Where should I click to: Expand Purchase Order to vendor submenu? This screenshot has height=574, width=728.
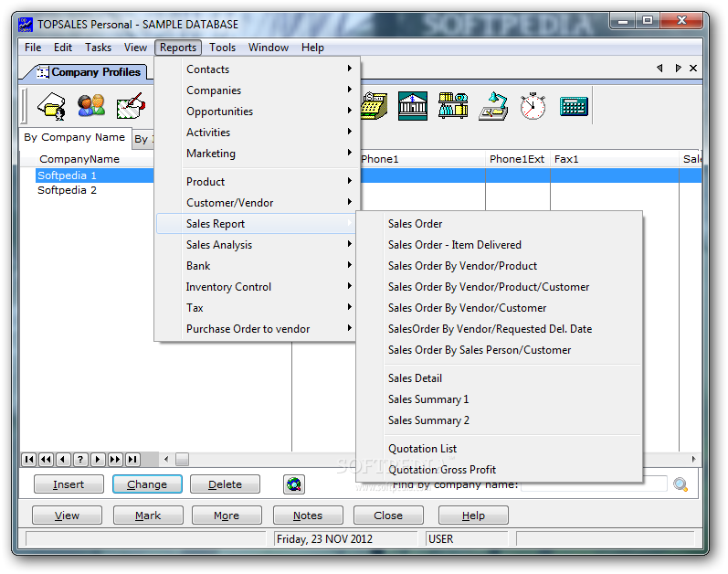tap(258, 329)
